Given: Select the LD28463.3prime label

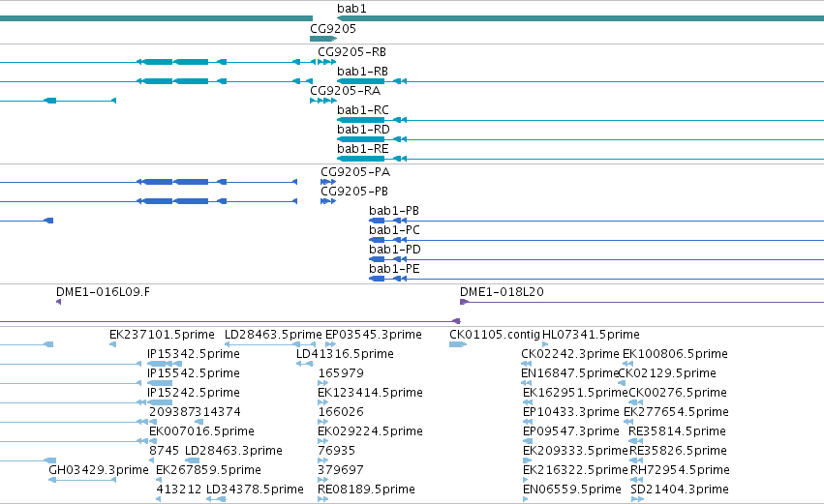Looking at the screenshot, I should [x=234, y=452].
